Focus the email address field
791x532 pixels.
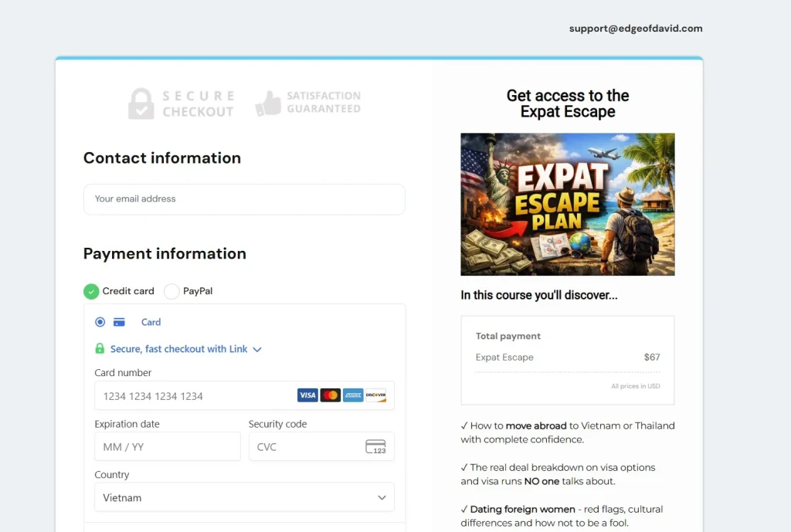(244, 199)
